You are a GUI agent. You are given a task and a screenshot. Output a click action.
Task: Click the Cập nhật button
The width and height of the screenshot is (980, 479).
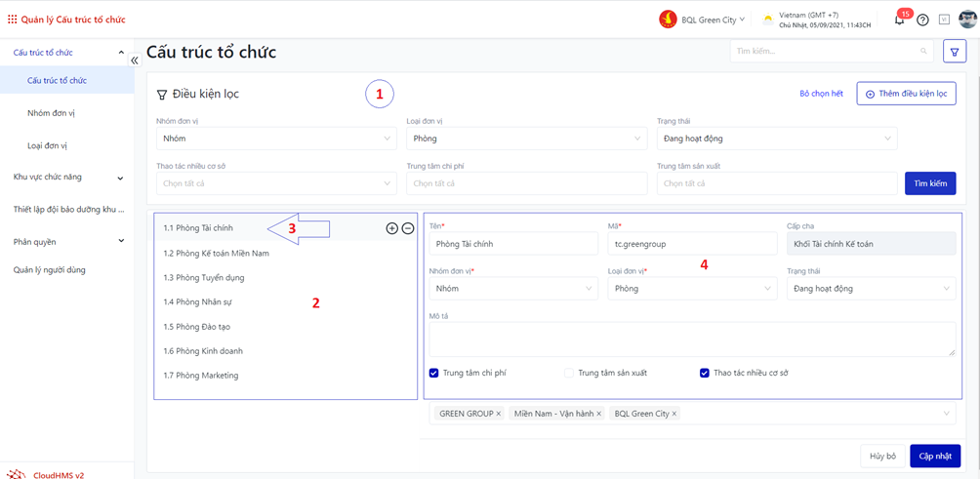934,457
